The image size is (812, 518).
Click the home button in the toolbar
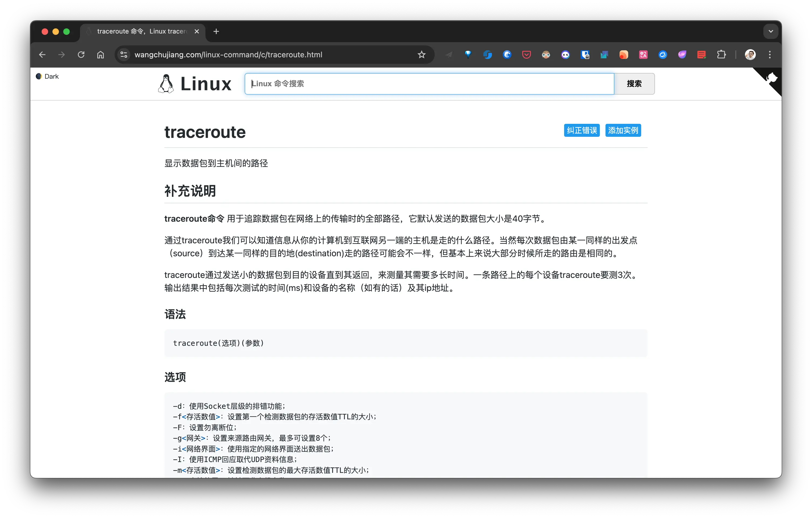[x=100, y=54]
